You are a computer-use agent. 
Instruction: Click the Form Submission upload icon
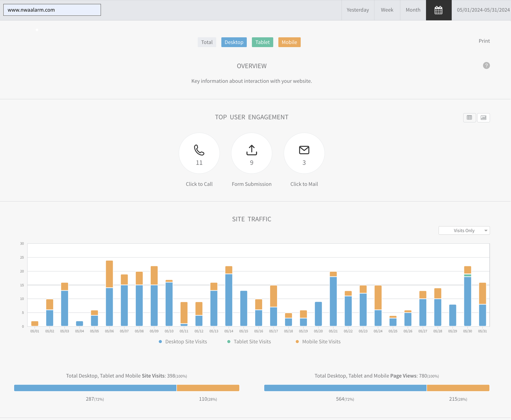(x=252, y=150)
